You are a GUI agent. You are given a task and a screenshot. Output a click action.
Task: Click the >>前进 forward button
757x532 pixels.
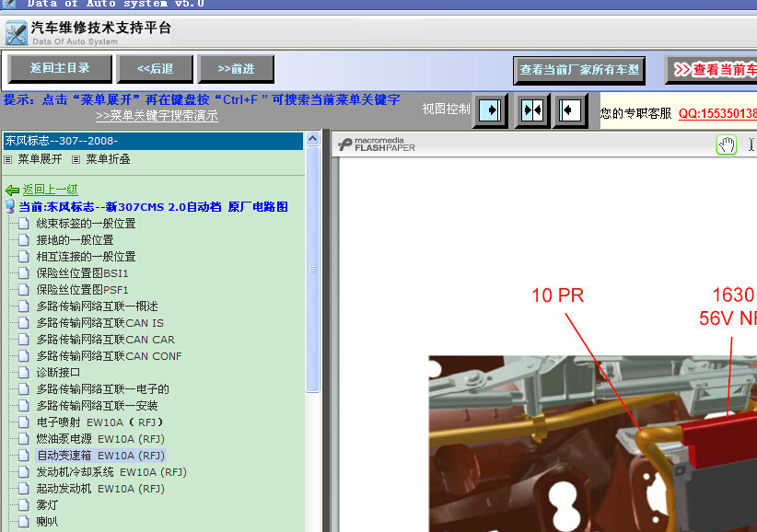click(x=236, y=69)
